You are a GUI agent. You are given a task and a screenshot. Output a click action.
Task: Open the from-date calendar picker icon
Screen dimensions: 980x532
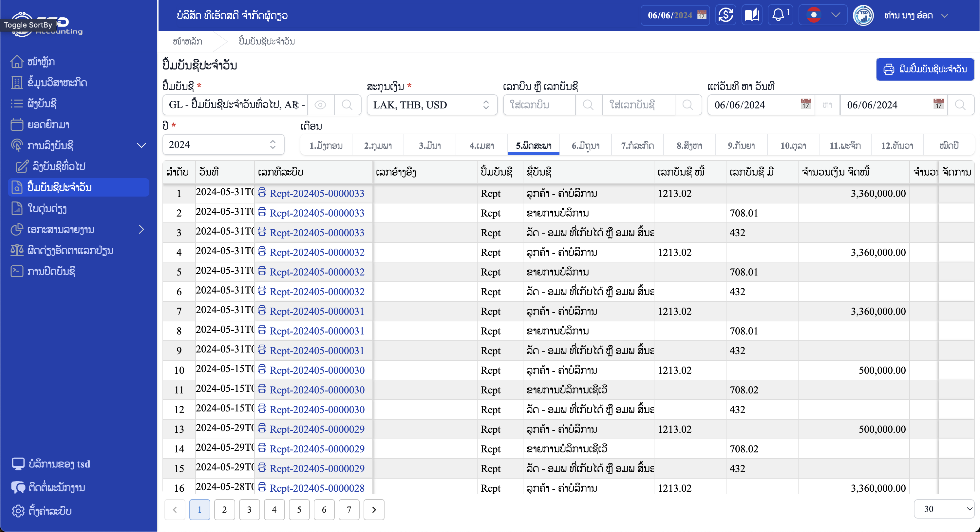pos(805,104)
